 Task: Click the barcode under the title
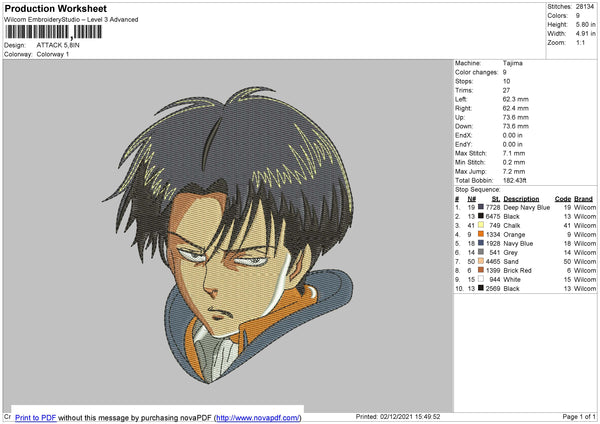54,32
